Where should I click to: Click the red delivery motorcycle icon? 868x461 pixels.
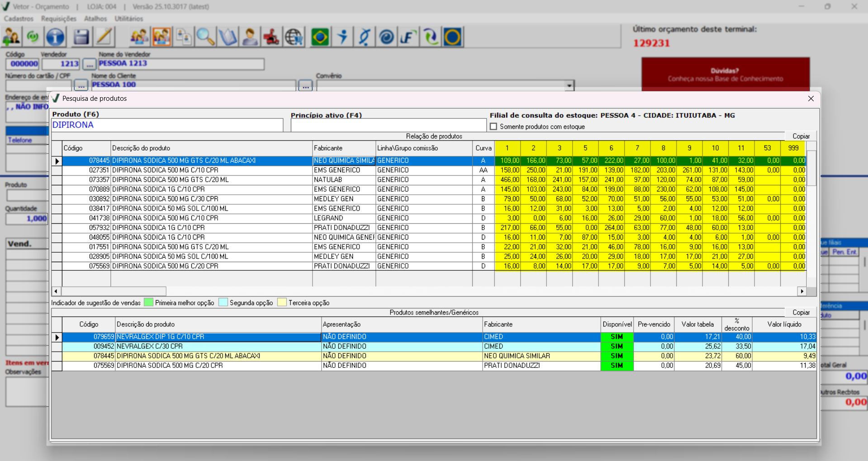click(x=271, y=37)
